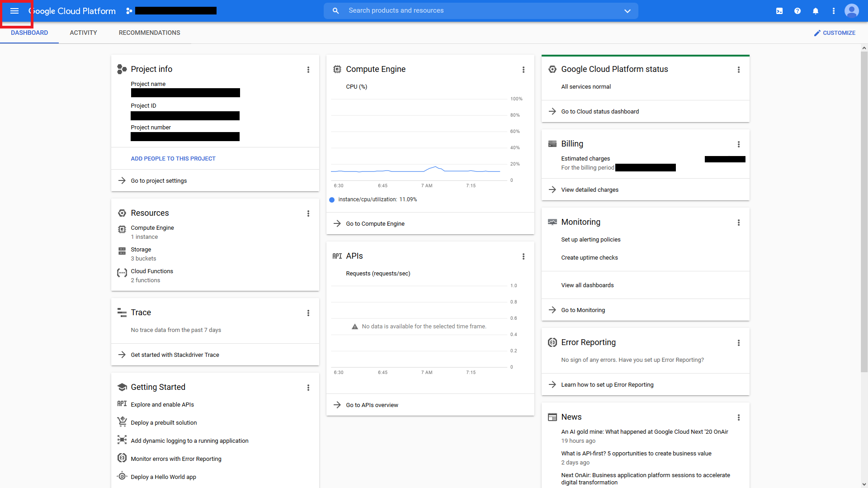Open the Resources card options menu
This screenshot has width=868, height=488.
[308, 213]
